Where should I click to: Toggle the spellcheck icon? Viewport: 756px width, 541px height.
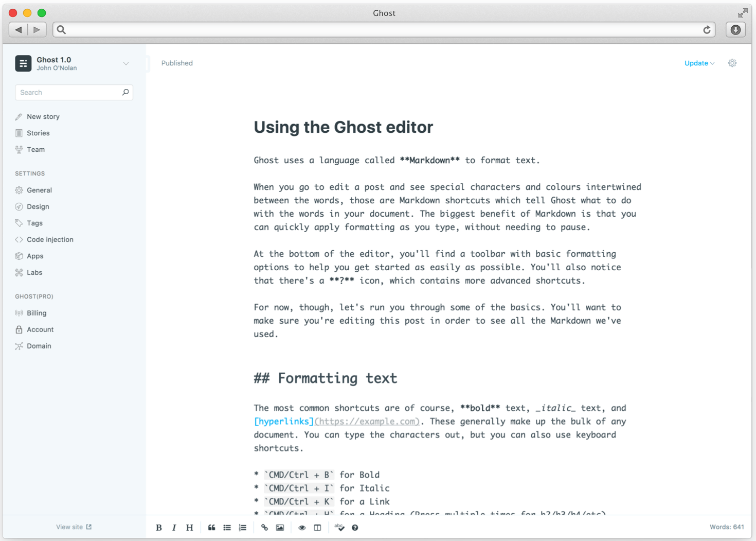[339, 527]
